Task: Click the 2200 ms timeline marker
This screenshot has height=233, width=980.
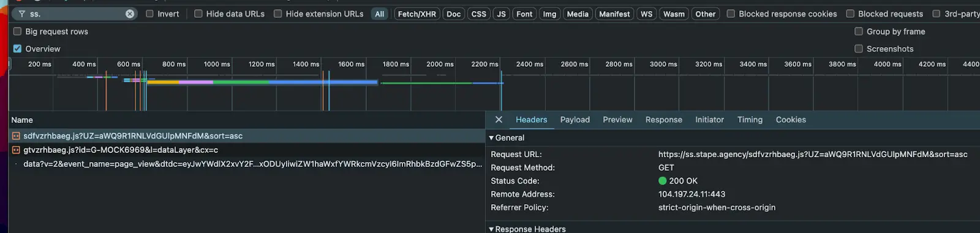Action: [x=484, y=64]
